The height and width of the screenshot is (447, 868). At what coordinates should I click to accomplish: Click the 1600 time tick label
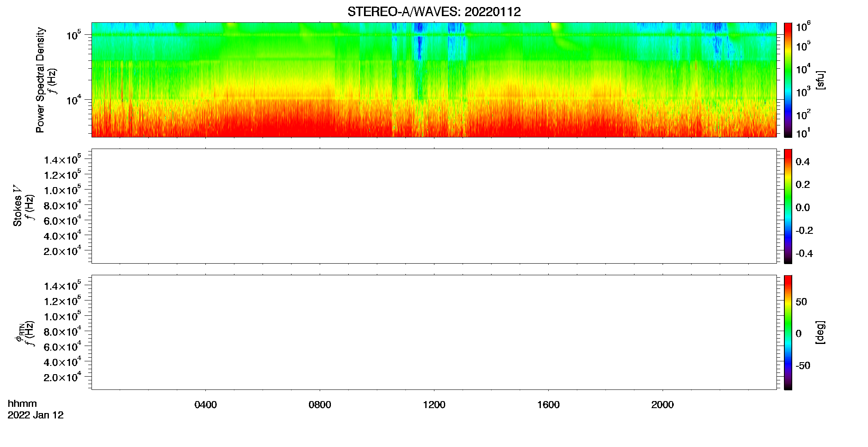coord(548,405)
